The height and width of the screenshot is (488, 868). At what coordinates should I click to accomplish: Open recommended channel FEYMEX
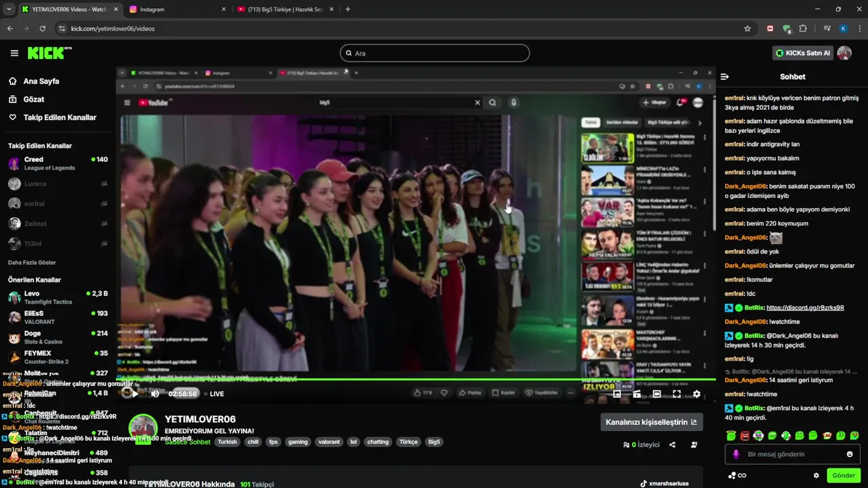point(58,357)
